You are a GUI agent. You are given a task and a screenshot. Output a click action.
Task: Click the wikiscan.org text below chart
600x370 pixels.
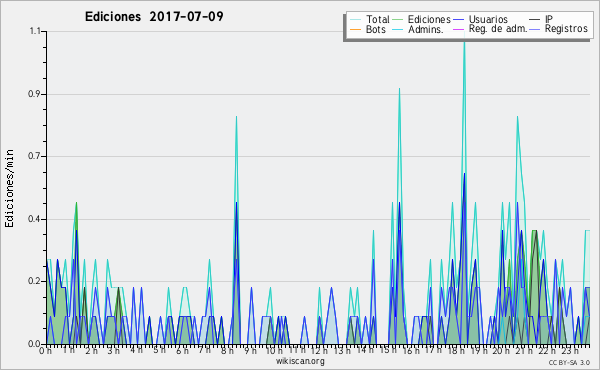coord(300,361)
